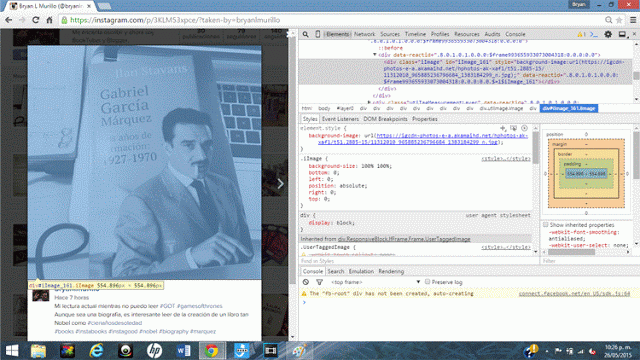Click the Bryan profile button in titlebar
This screenshot has width=640, height=360.
tap(578, 4)
